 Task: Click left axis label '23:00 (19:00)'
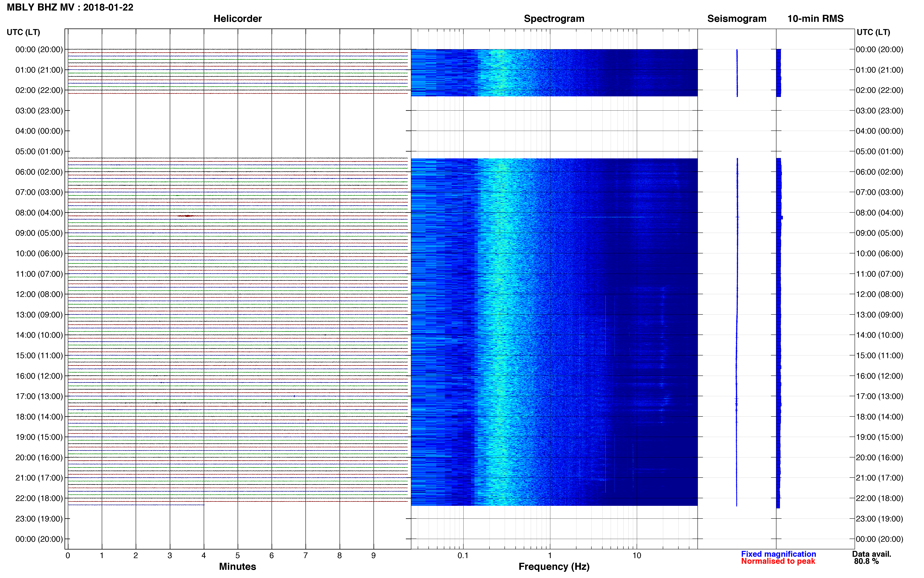[x=39, y=519]
